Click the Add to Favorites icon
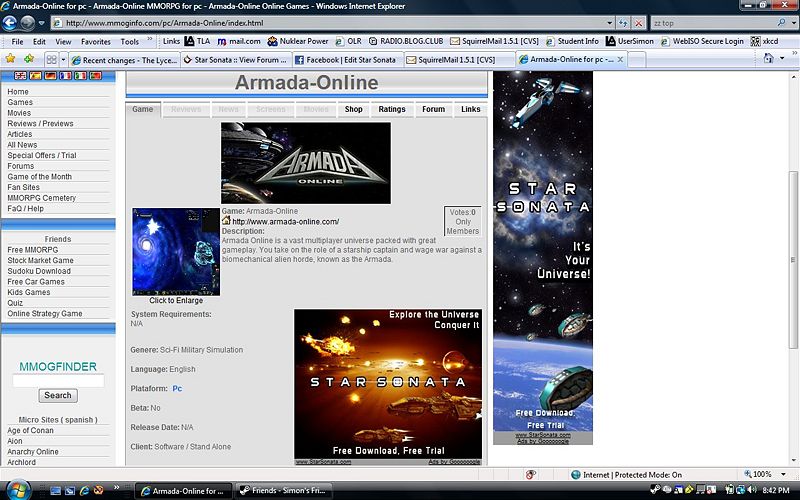 (x=29, y=59)
